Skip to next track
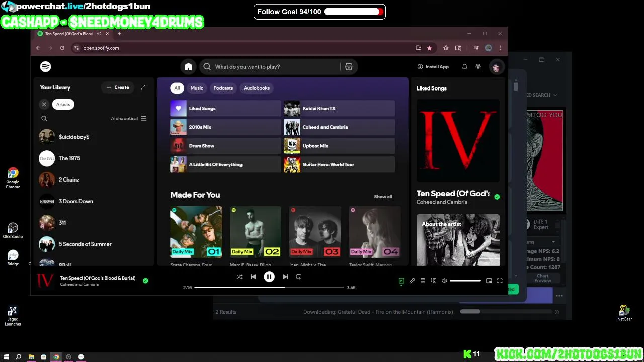 (x=285, y=277)
